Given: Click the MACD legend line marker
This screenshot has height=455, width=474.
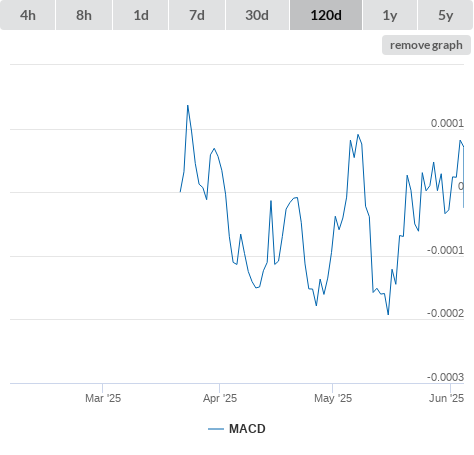Looking at the screenshot, I should pos(216,429).
